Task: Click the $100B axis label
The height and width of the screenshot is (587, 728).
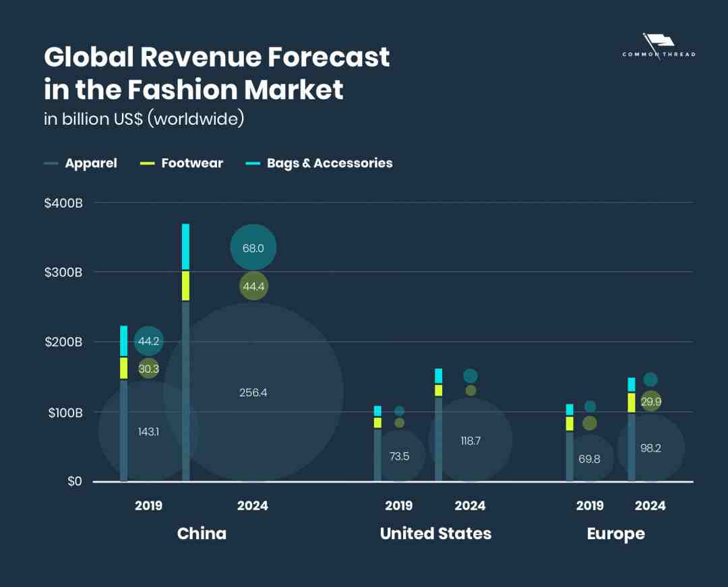Action: point(65,412)
